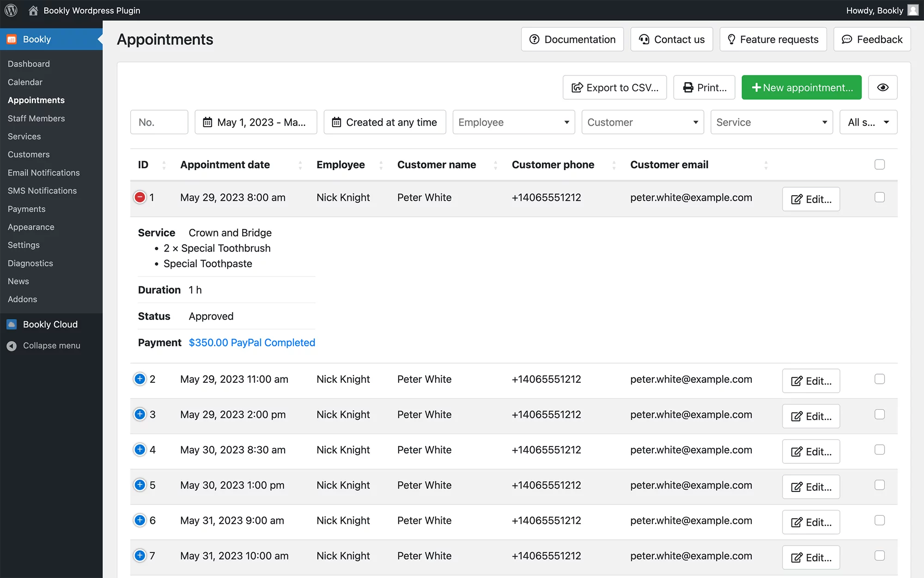Click the Feature requests button
The height and width of the screenshot is (578, 924).
(773, 39)
